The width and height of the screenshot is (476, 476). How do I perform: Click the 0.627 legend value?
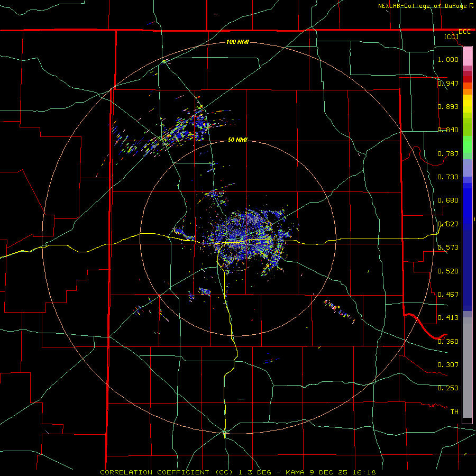[448, 224]
